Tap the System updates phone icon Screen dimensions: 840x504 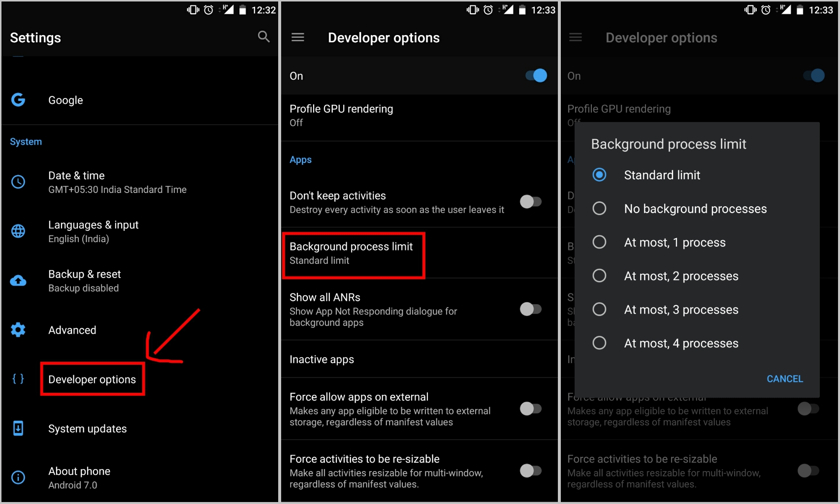[x=18, y=428]
